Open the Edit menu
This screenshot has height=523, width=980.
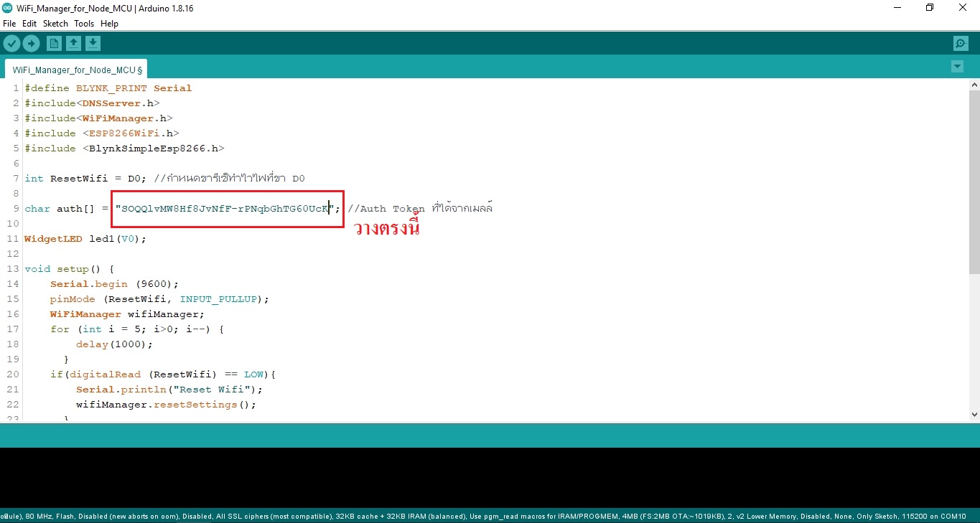[x=29, y=24]
